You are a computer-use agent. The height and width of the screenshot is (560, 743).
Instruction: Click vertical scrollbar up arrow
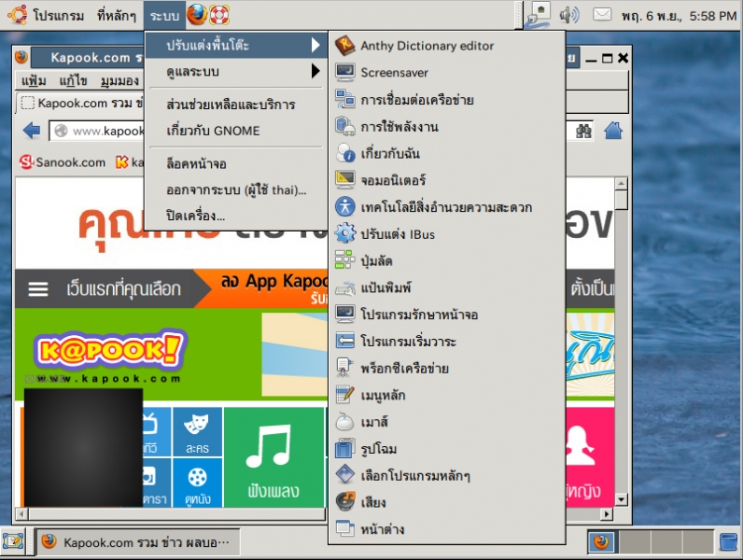click(621, 183)
